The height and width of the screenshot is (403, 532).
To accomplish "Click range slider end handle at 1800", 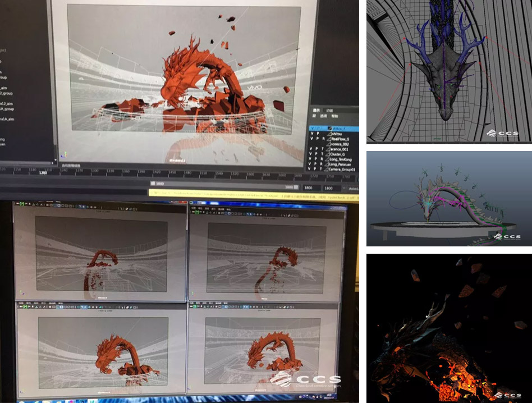I will (296, 187).
